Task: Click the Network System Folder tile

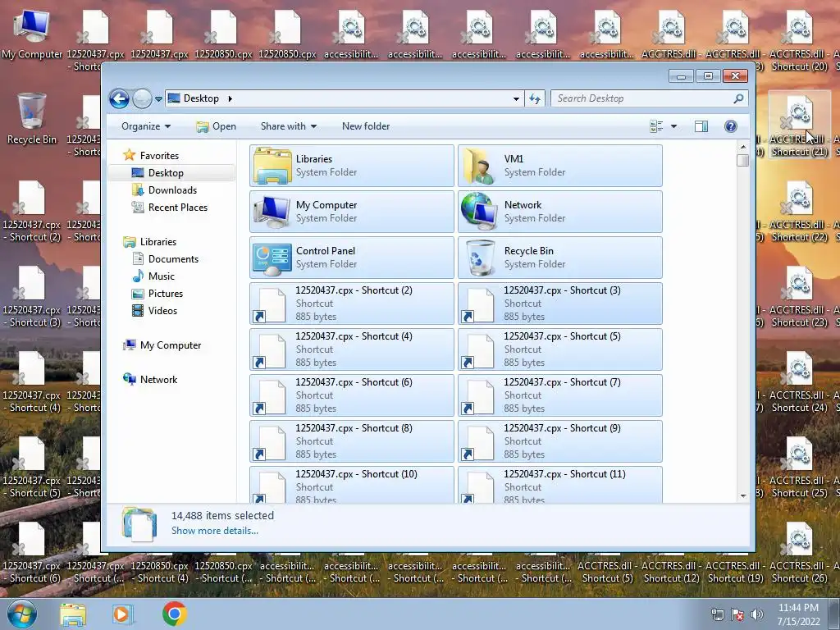Action: tap(560, 212)
